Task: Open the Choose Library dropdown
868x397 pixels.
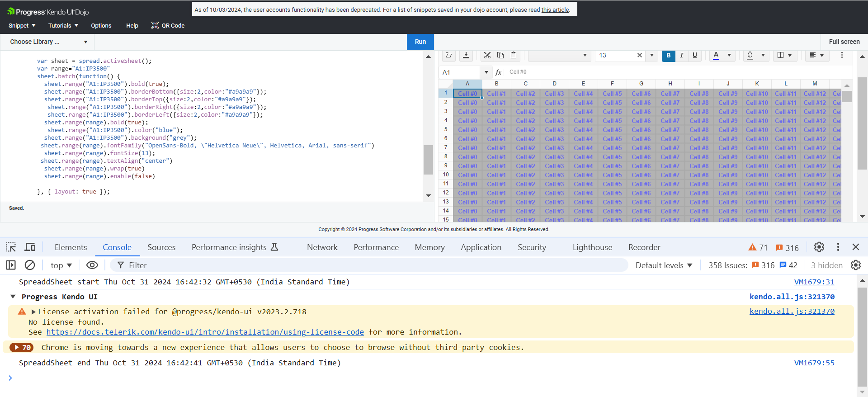Action: click(48, 42)
